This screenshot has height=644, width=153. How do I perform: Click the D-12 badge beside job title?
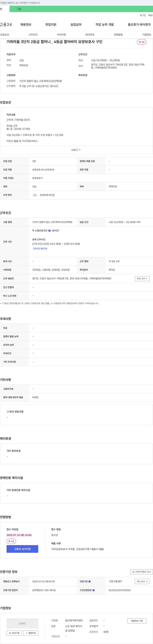click(x=142, y=42)
